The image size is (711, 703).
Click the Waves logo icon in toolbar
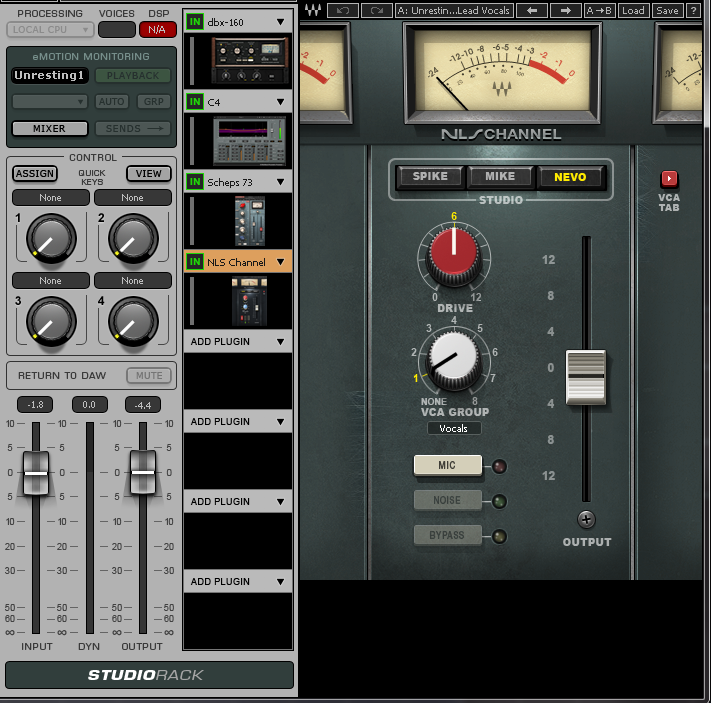click(313, 10)
